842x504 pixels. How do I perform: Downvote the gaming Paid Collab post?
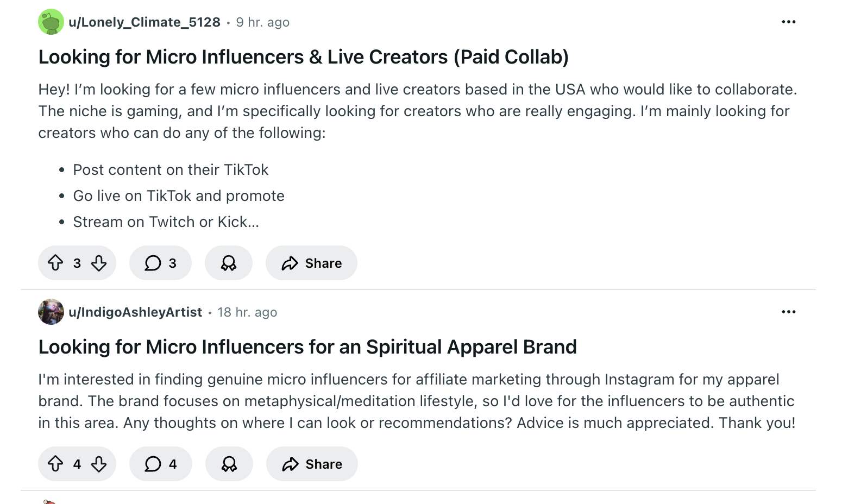pyautogui.click(x=99, y=263)
